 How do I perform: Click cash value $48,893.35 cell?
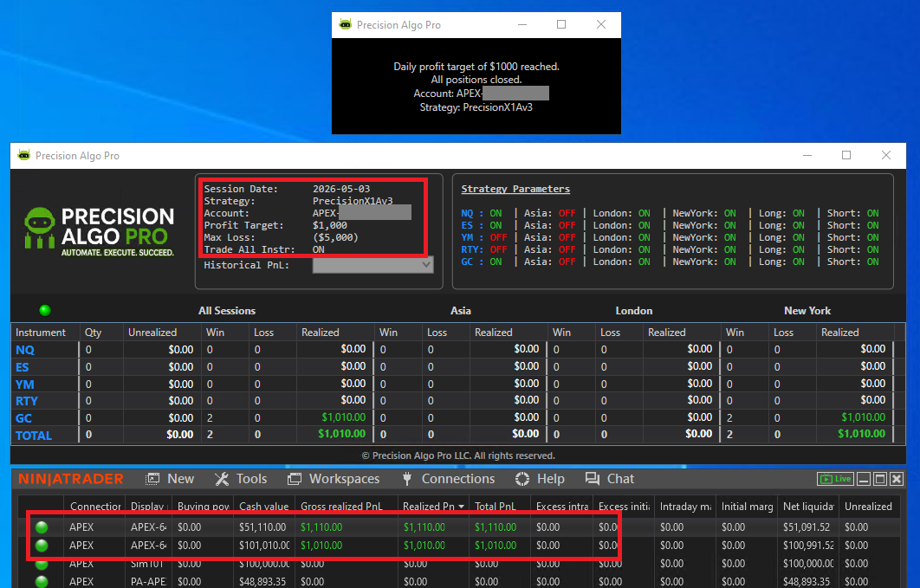tap(262, 582)
